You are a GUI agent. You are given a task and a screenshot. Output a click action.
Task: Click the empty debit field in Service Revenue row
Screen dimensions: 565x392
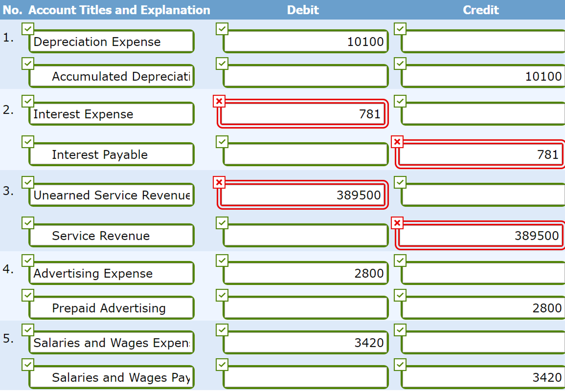click(x=306, y=236)
